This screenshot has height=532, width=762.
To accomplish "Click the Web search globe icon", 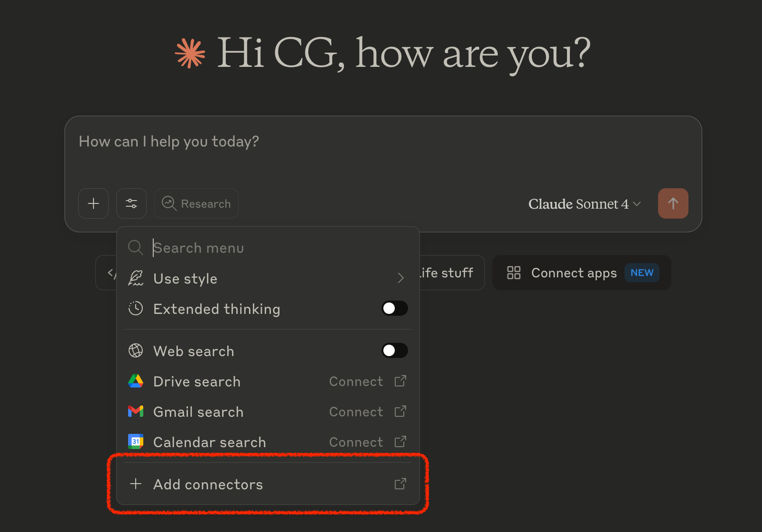I will [136, 351].
